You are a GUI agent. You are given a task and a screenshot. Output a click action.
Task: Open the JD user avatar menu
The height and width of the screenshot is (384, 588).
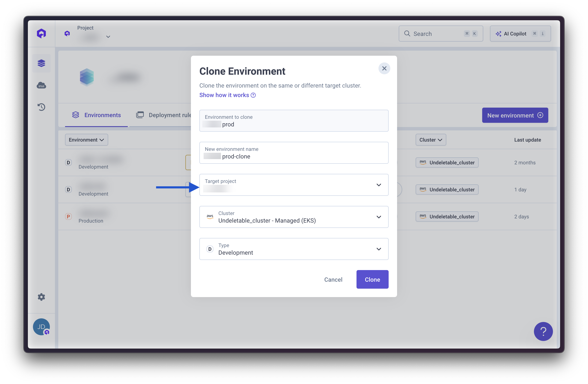(x=41, y=327)
